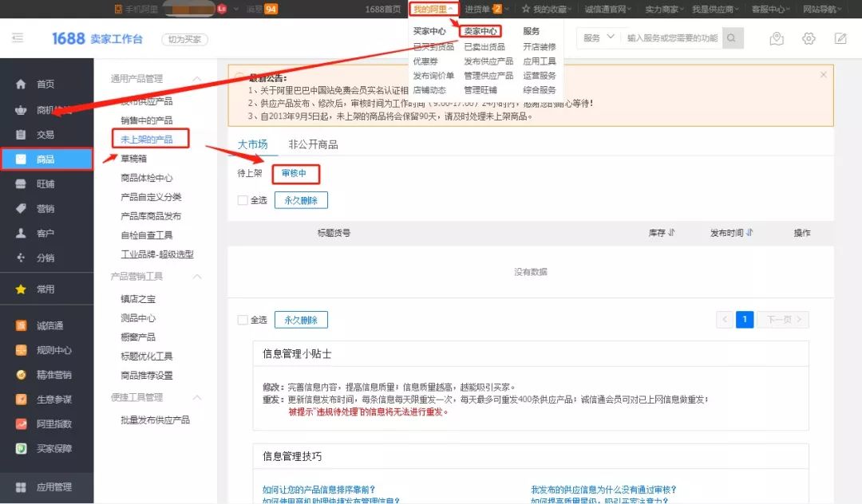The height and width of the screenshot is (504, 862).
Task: Select the 待上架 filter tab
Action: (250, 174)
